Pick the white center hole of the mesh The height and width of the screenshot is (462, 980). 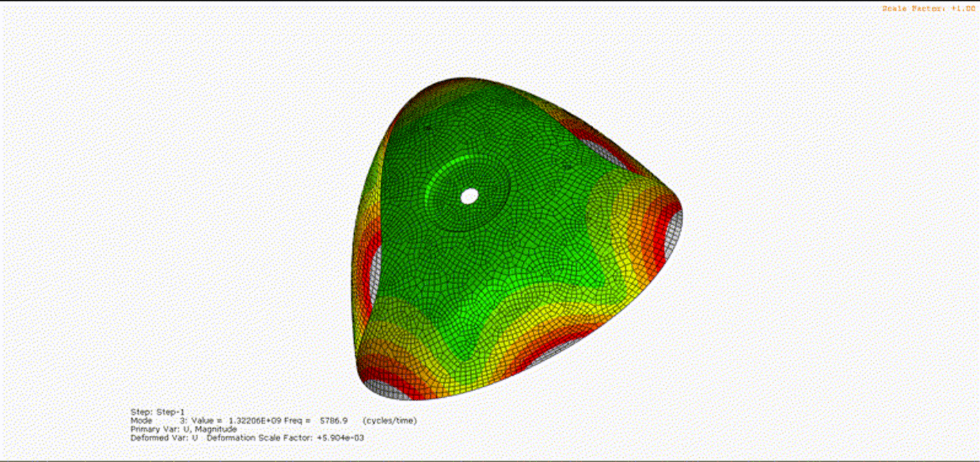click(x=469, y=196)
